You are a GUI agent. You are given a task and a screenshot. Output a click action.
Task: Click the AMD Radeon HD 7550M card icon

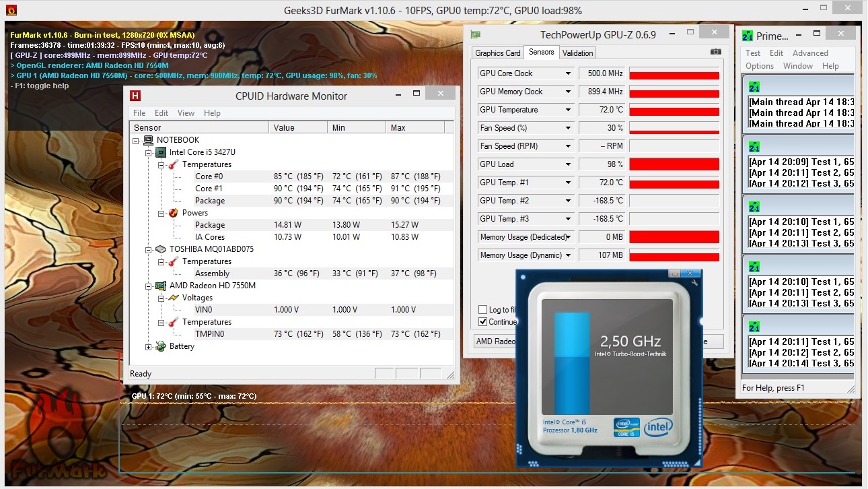point(161,286)
